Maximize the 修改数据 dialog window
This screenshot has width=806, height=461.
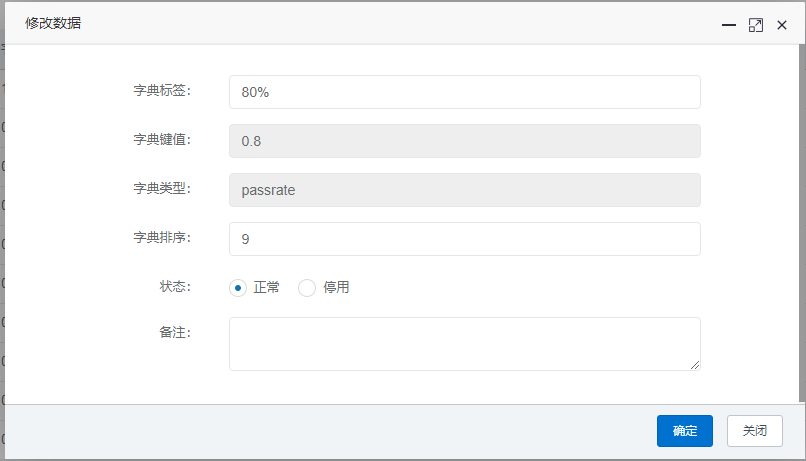point(756,25)
